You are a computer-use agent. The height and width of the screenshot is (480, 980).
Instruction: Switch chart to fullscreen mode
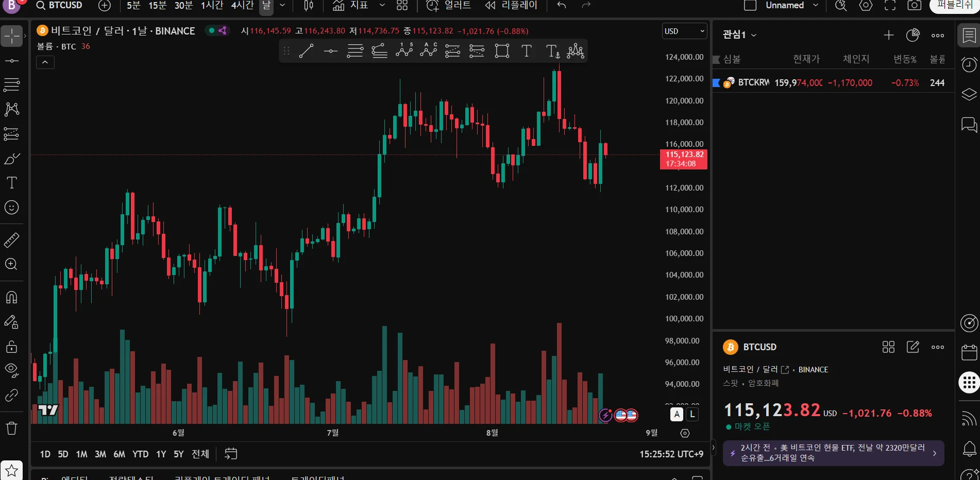coord(890,6)
